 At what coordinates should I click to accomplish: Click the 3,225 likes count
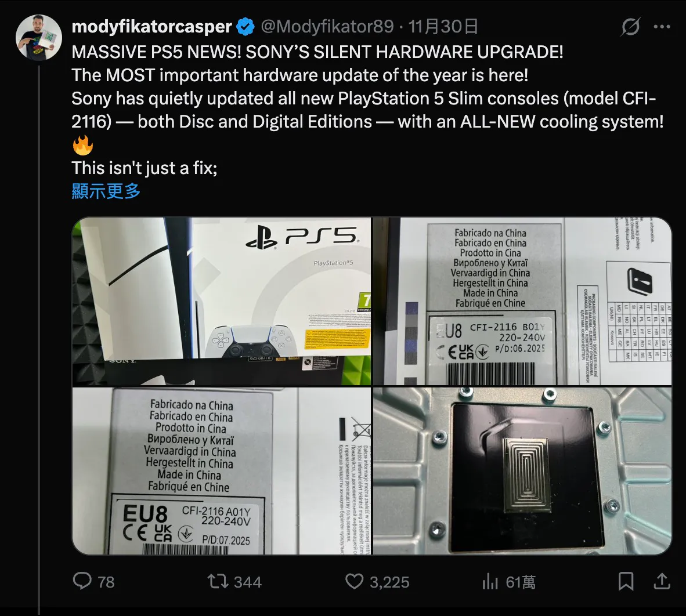pyautogui.click(x=389, y=582)
